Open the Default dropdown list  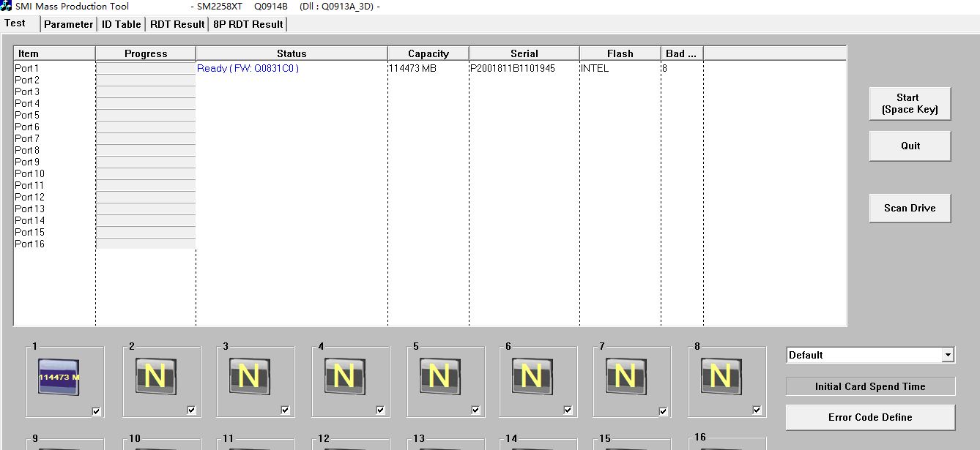(948, 355)
